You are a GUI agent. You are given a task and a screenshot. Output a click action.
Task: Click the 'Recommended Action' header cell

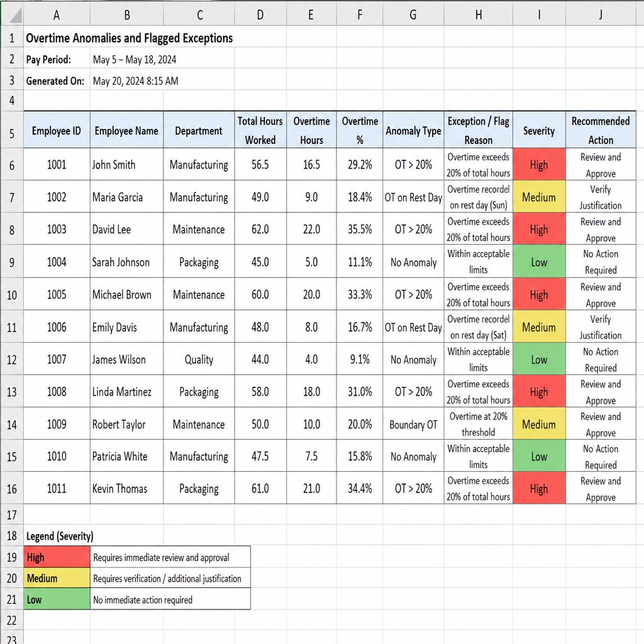(601, 130)
